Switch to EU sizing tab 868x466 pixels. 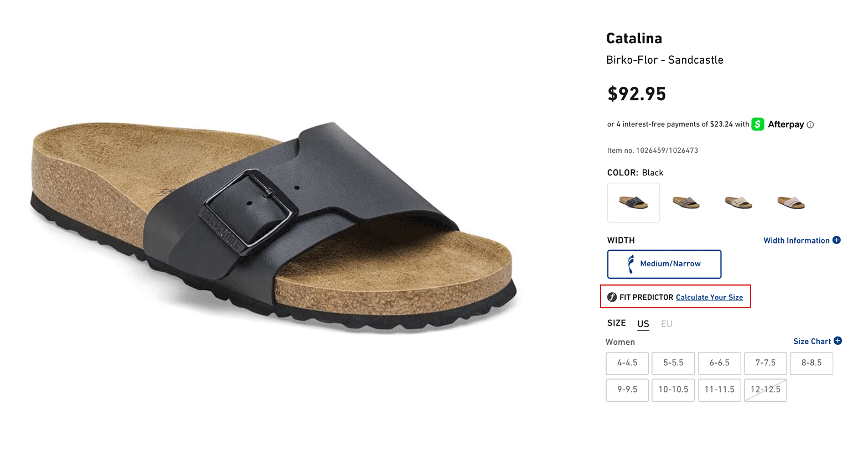pos(666,324)
